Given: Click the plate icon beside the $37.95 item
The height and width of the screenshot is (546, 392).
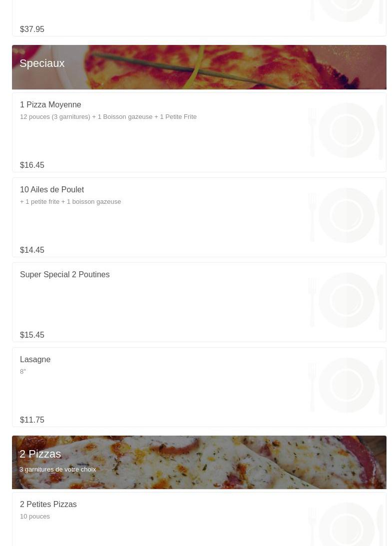Looking at the screenshot, I should pyautogui.click(x=346, y=11).
